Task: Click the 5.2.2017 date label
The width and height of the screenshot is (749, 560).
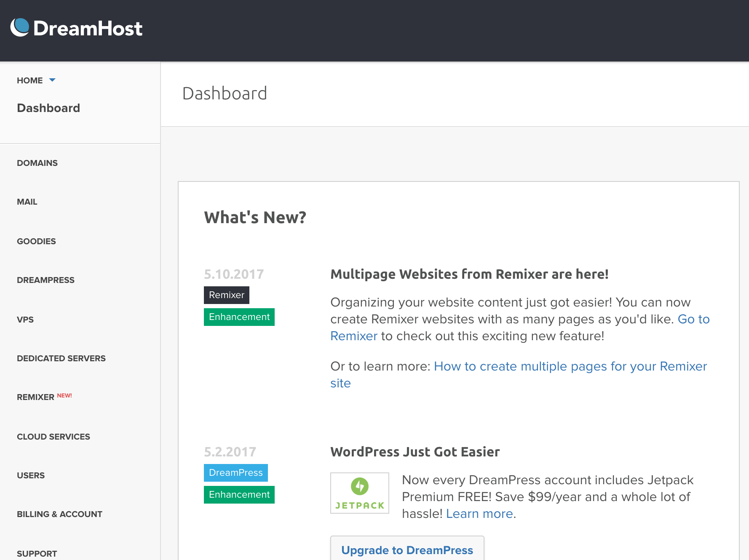Action: point(230,452)
